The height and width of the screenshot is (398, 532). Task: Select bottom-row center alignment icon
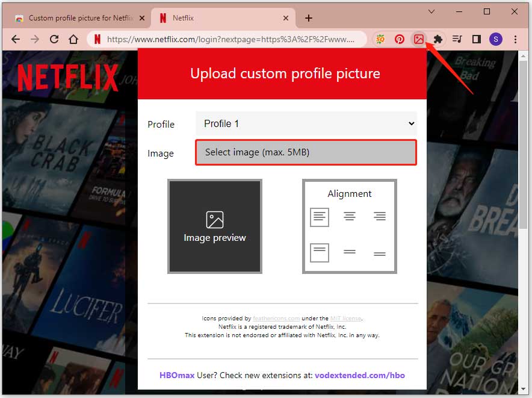coord(350,252)
